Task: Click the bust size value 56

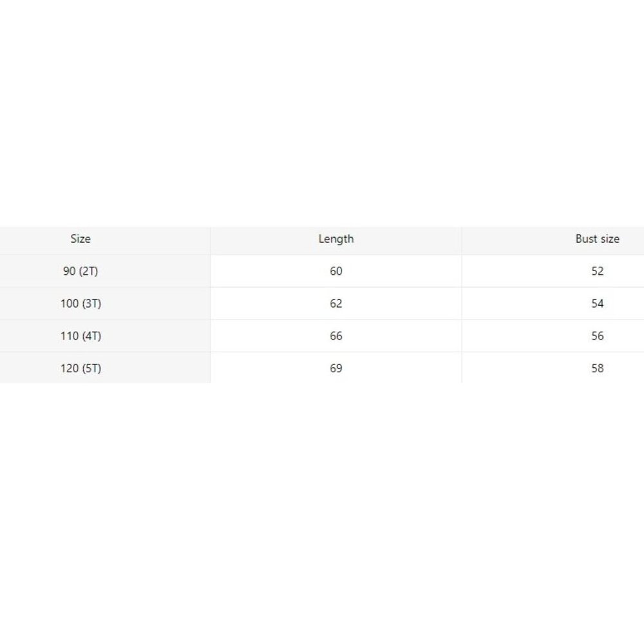Action: (x=597, y=336)
